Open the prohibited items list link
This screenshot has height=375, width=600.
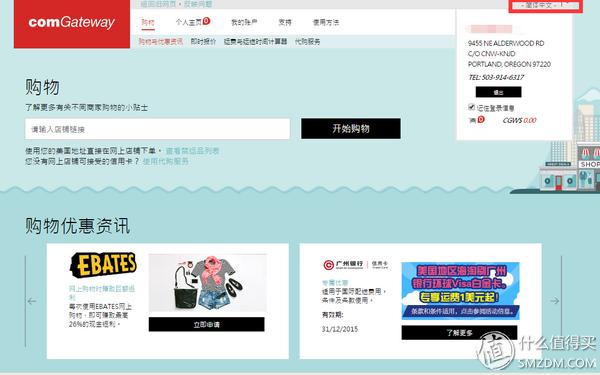click(192, 151)
